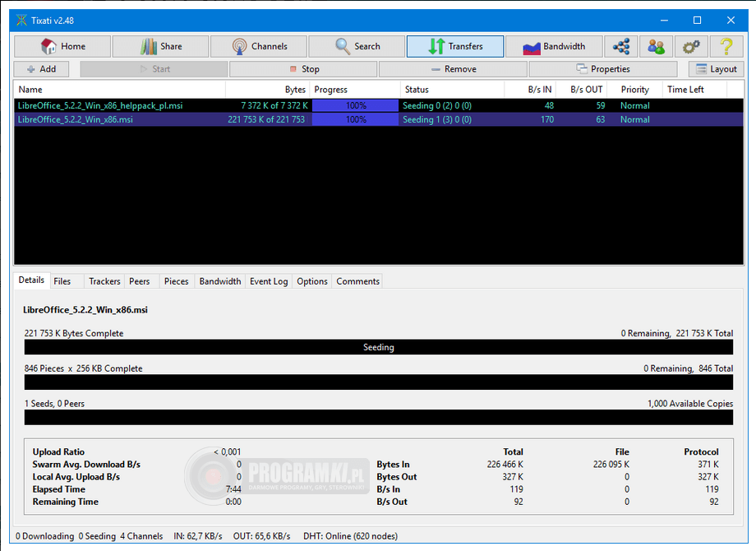Screen dimensions: 756x551
Task: Open the DHT network nodes icon
Action: [x=621, y=46]
